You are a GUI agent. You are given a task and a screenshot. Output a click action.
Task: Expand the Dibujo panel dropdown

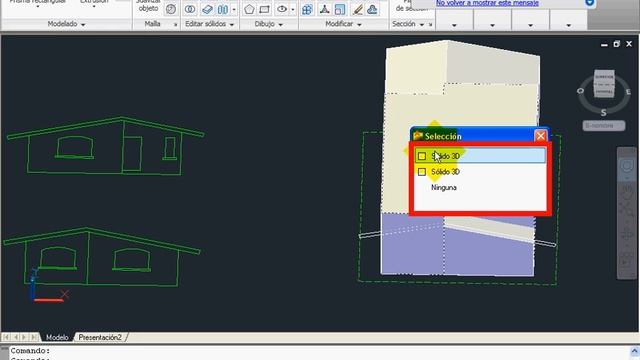coord(280,25)
